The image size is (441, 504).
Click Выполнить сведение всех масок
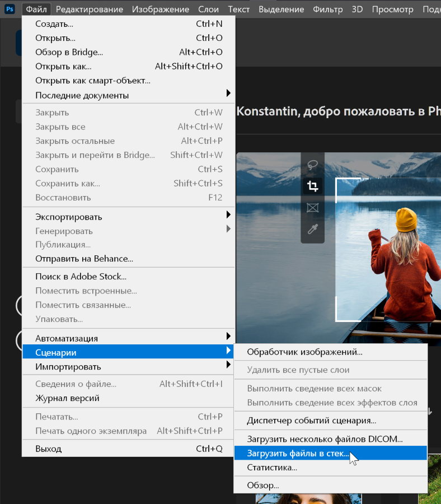331,388
